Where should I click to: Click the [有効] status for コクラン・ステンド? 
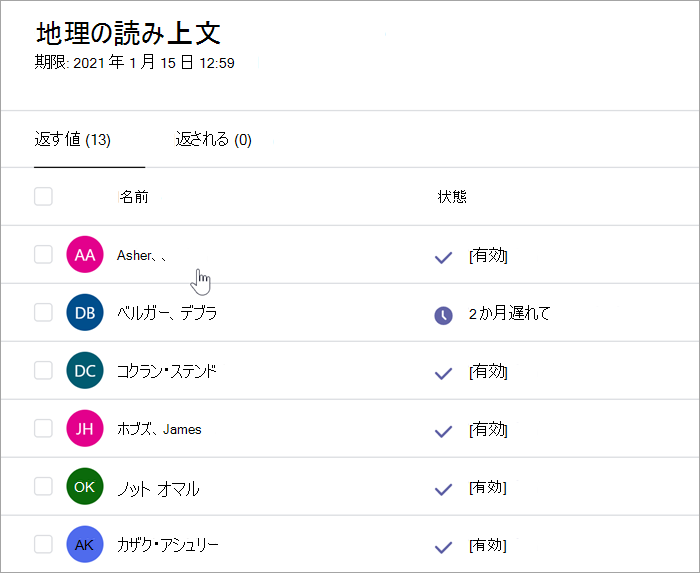coord(488,371)
